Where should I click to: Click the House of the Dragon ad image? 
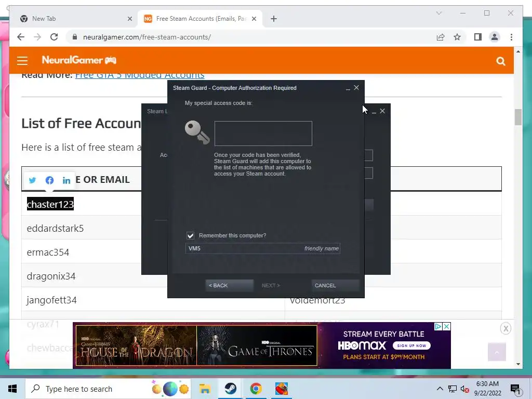click(x=137, y=345)
